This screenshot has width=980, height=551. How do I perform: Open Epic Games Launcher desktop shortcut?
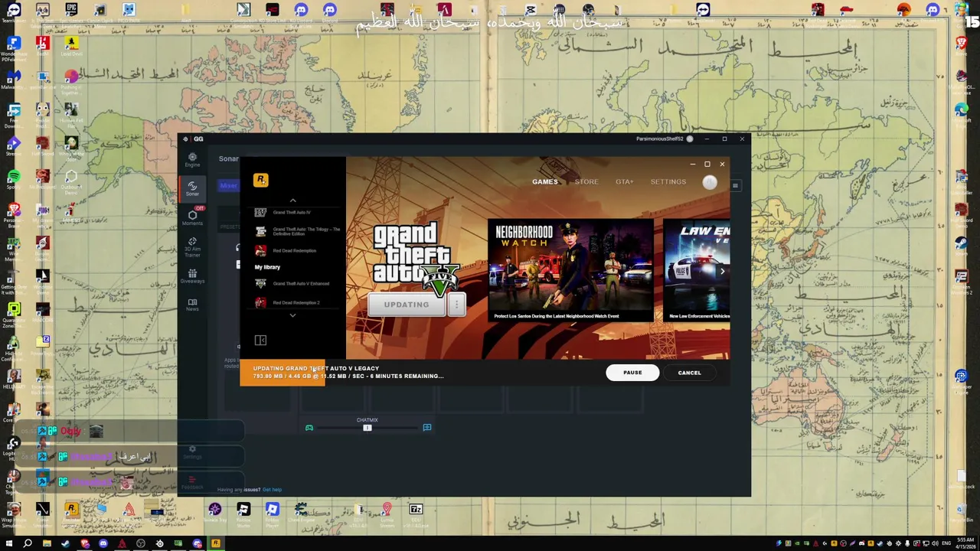coord(71,15)
